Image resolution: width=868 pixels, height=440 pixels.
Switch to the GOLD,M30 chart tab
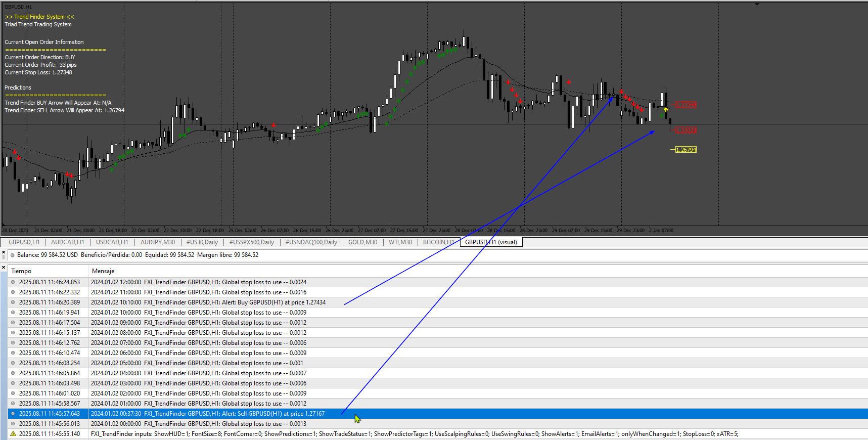[362, 242]
